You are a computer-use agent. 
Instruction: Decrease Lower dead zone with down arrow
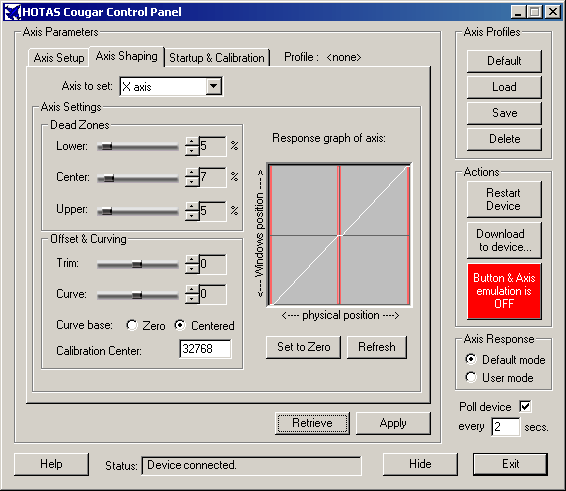pyautogui.click(x=192, y=151)
